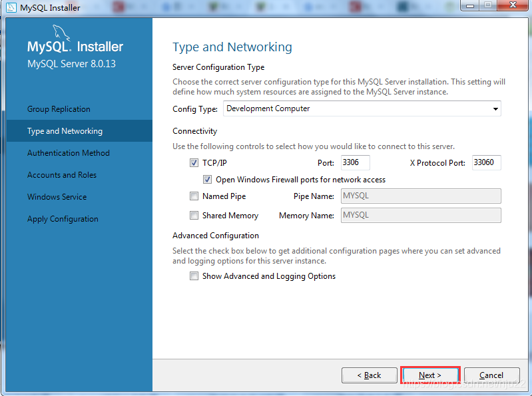Click the Next button
The width and height of the screenshot is (532, 396).
click(x=430, y=375)
